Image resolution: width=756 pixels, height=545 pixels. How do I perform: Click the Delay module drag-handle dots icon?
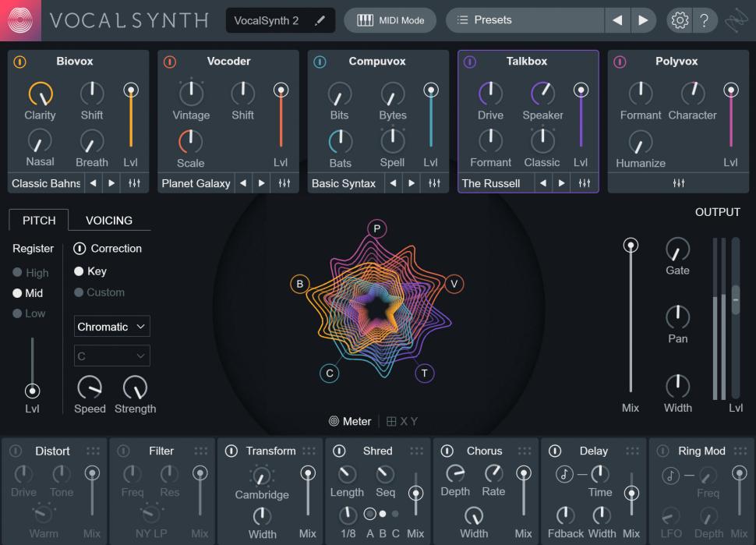[x=631, y=451]
